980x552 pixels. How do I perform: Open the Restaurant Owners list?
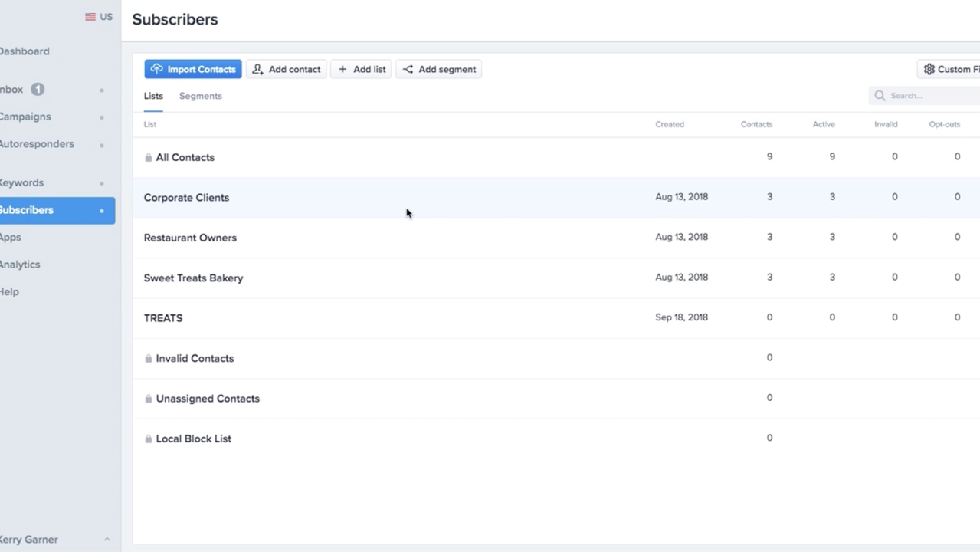[190, 238]
